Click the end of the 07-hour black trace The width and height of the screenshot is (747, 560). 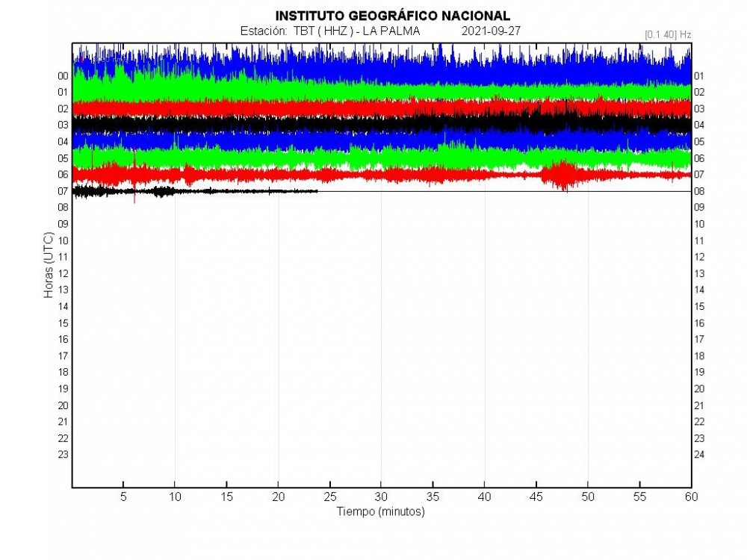(316, 191)
